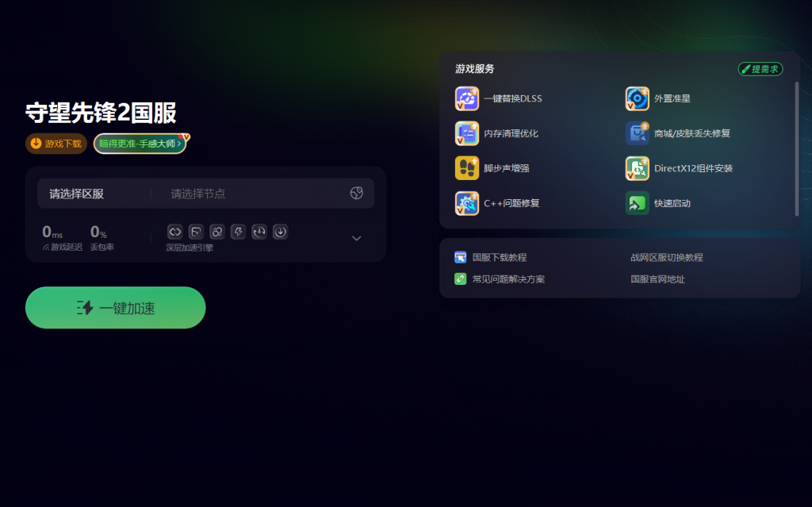Click the 快速启动 quick launch icon
Viewport: 812px width, 507px height.
[637, 203]
